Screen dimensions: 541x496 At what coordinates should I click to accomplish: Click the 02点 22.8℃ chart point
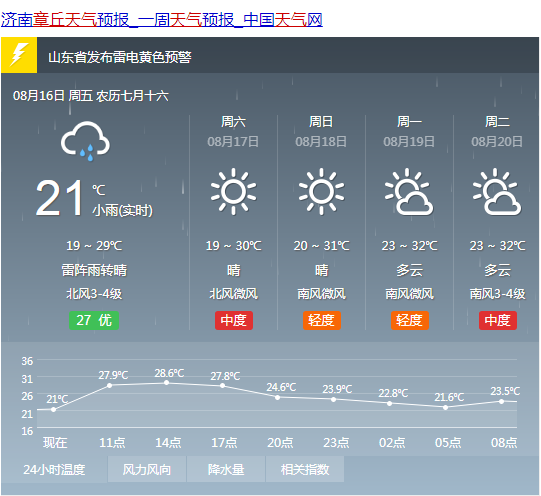390,403
